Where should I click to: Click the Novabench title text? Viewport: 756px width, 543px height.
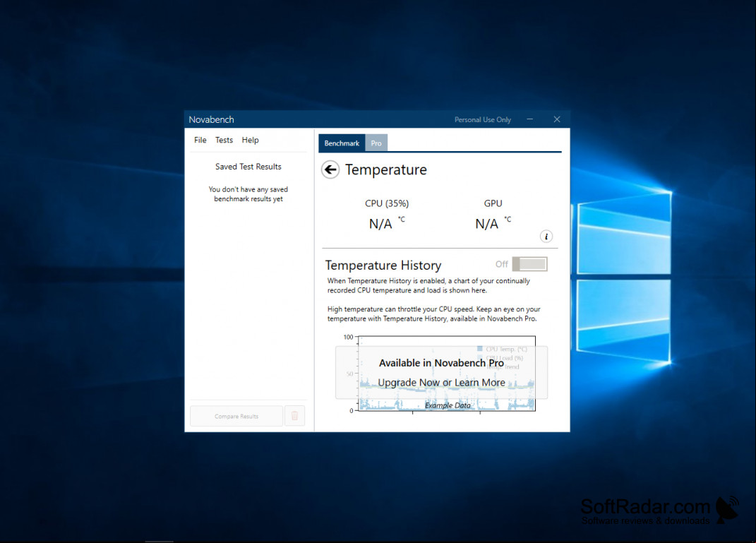pos(211,119)
